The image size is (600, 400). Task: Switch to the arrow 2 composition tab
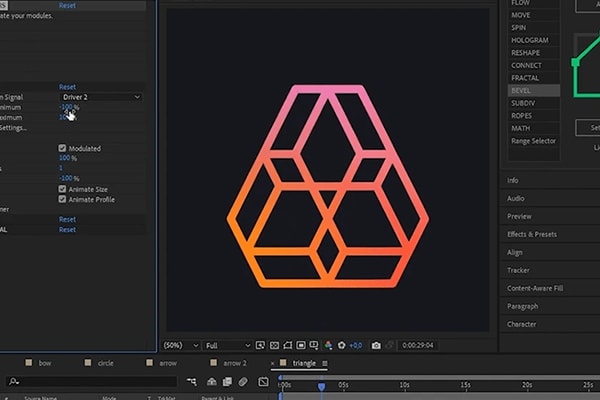click(235, 363)
